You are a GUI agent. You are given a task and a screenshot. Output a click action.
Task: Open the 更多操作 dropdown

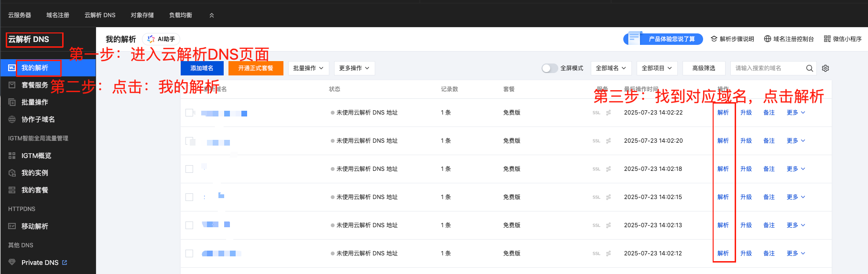(354, 68)
